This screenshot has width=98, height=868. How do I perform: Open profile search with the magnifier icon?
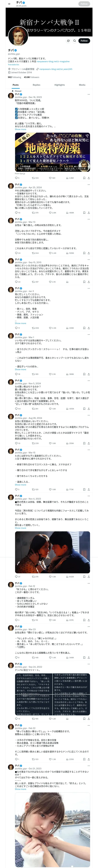tap(74, 41)
